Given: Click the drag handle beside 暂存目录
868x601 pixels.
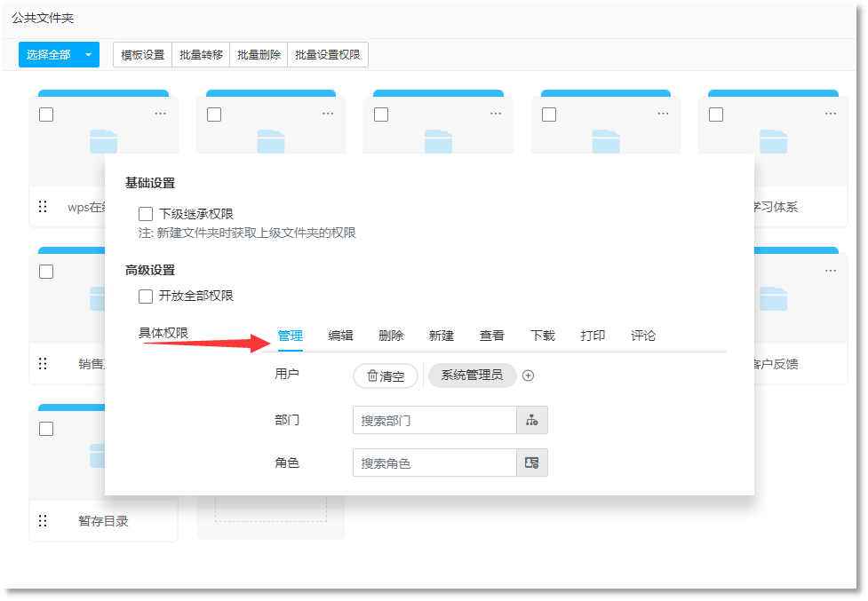Looking at the screenshot, I should pyautogui.click(x=43, y=521).
